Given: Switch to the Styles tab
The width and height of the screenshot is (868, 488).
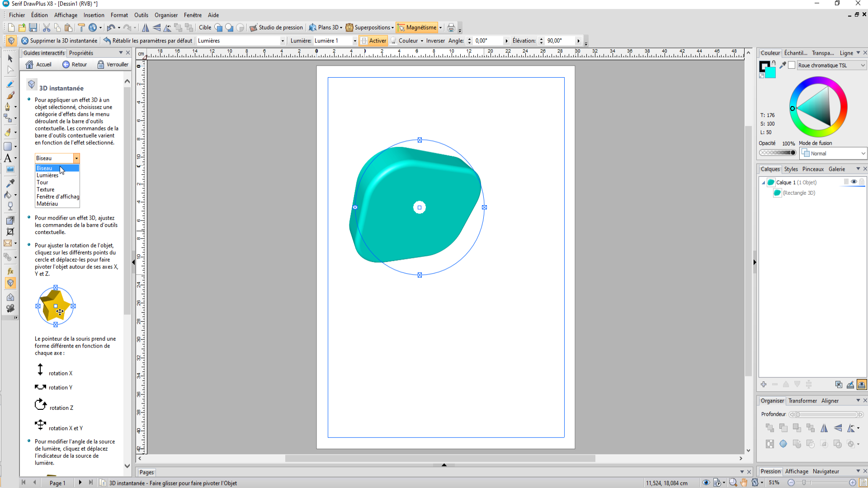Looking at the screenshot, I should coord(791,169).
